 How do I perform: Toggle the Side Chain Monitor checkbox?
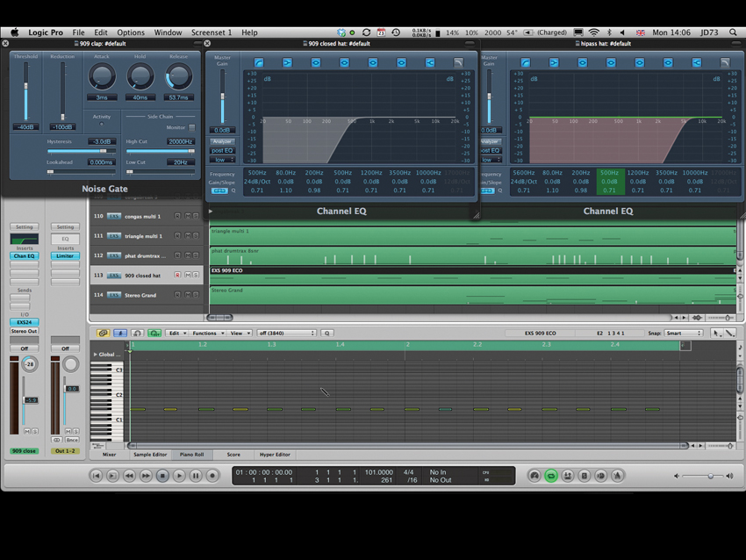(x=192, y=127)
